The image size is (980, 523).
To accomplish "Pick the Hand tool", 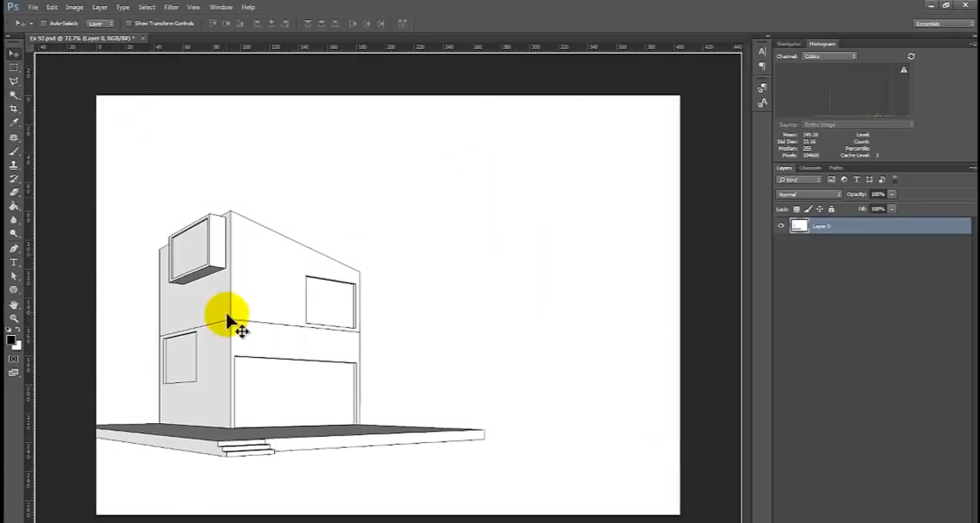I will [x=14, y=304].
